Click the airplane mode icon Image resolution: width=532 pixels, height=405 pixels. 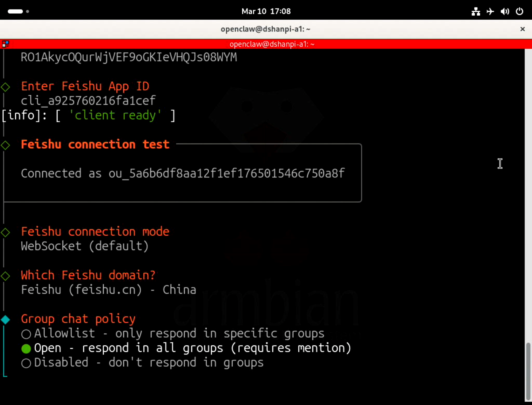click(x=490, y=12)
